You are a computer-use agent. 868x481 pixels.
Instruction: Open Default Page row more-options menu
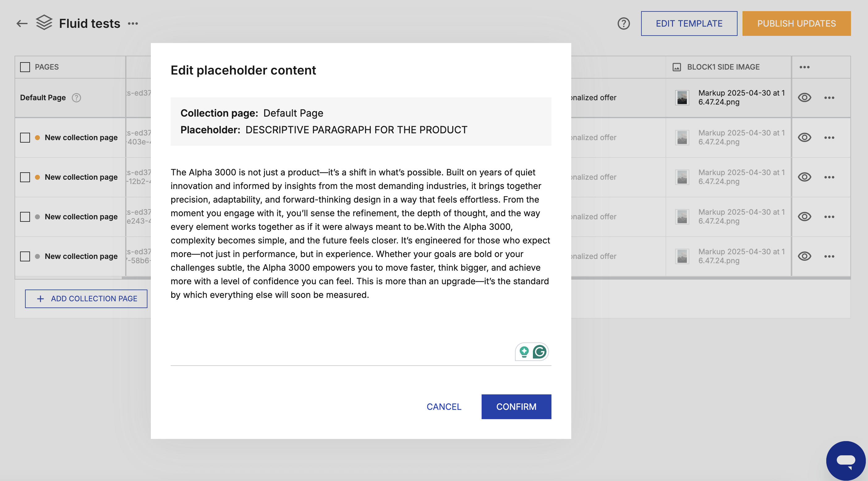pos(829,98)
